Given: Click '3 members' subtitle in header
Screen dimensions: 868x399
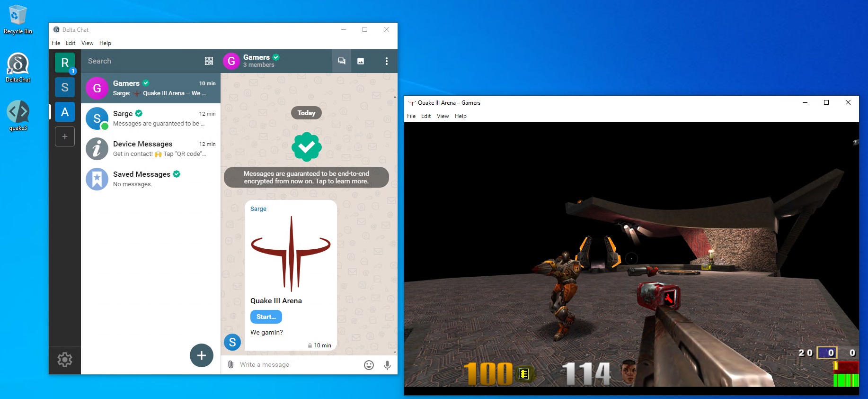Looking at the screenshot, I should pos(259,65).
